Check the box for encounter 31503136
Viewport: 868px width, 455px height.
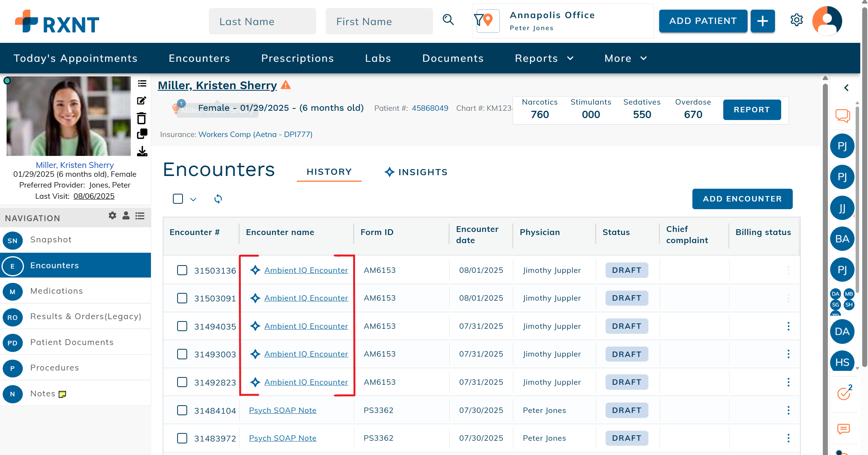pyautogui.click(x=182, y=270)
